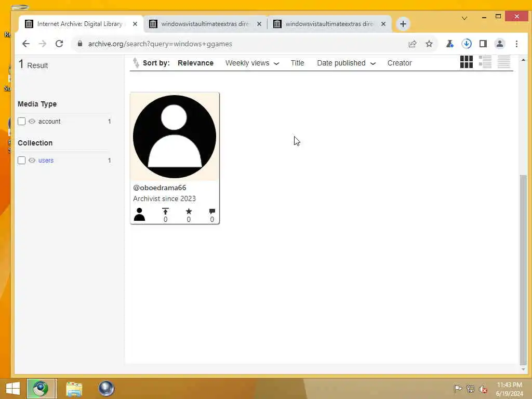
Task: Open the Windows Start button
Action: point(13,389)
